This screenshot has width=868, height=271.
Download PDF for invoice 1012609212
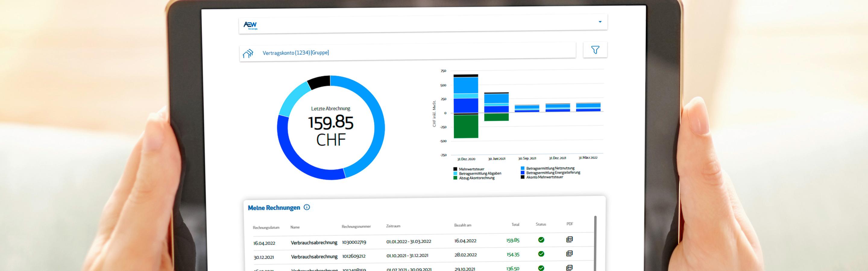tap(569, 254)
